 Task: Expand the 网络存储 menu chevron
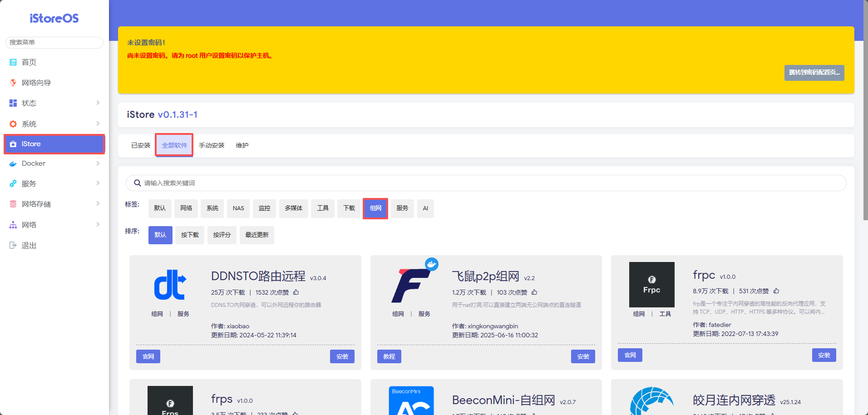tap(98, 204)
